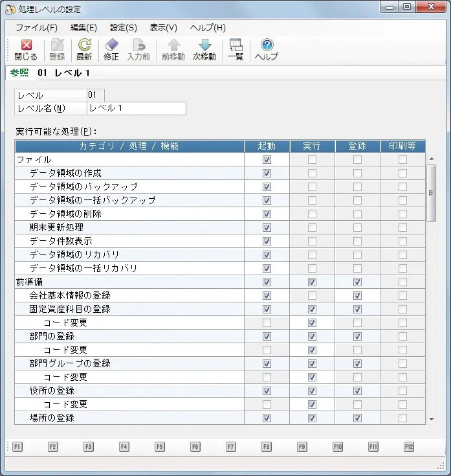Toggle 起動 checkbox for データ領域の作成
The width and height of the screenshot is (451, 476).
pyautogui.click(x=267, y=174)
